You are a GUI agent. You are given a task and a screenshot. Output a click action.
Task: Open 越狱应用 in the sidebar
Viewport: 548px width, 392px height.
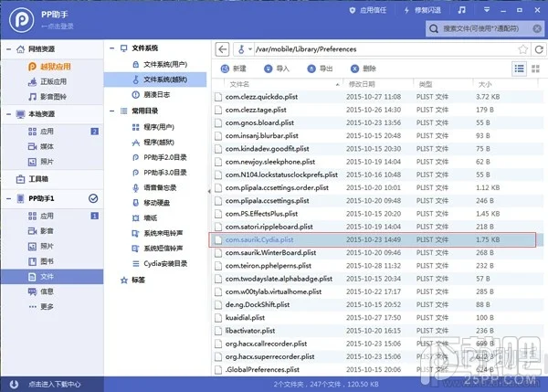tap(49, 67)
